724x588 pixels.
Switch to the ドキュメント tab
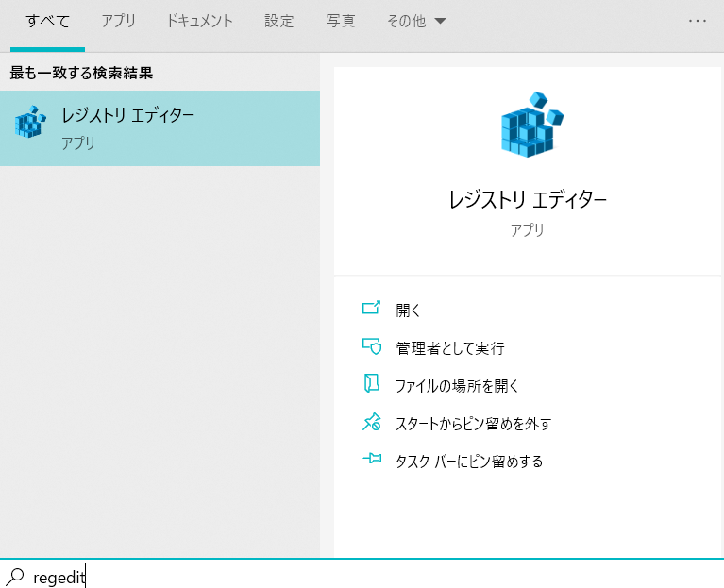tap(200, 21)
